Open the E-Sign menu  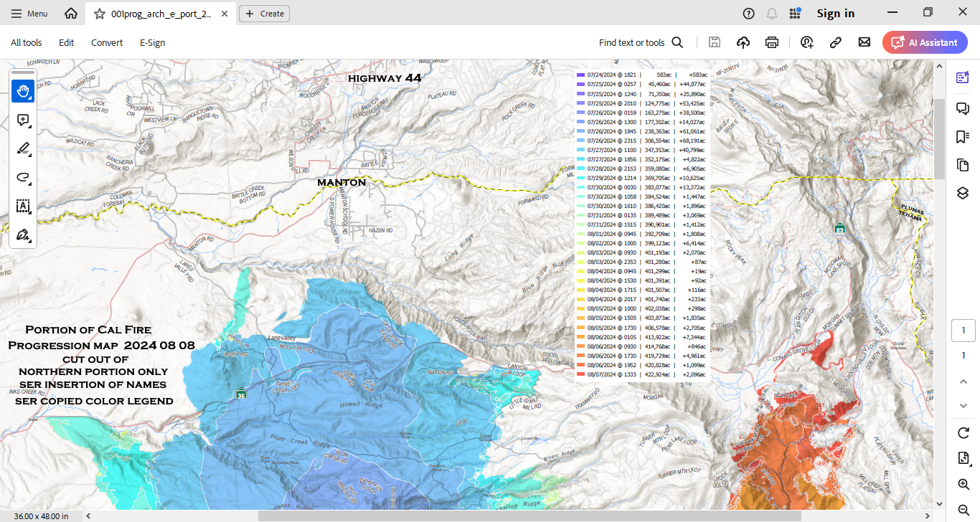point(152,42)
